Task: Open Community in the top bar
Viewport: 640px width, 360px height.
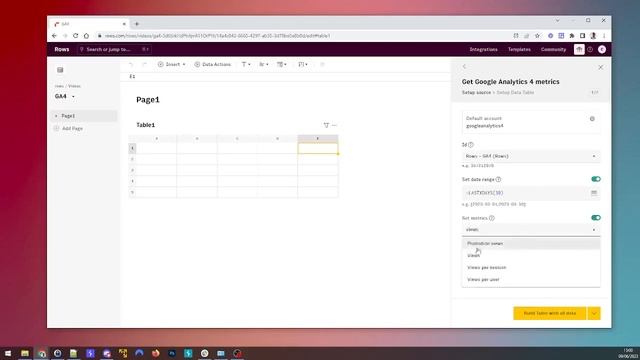Action: coord(553,49)
